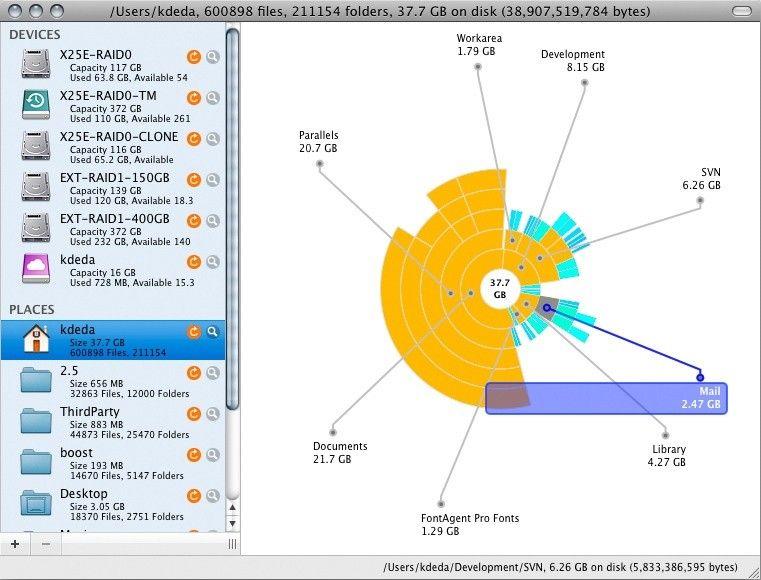Select the Development 8.15 GB label
Screen dimensions: 761x580
pos(573,61)
